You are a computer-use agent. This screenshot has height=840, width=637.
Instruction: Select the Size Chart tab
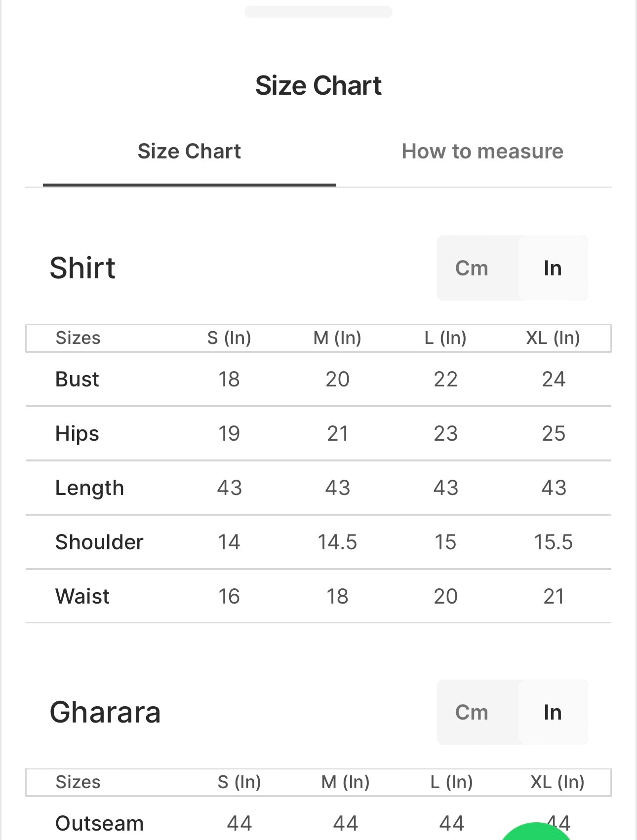189,152
